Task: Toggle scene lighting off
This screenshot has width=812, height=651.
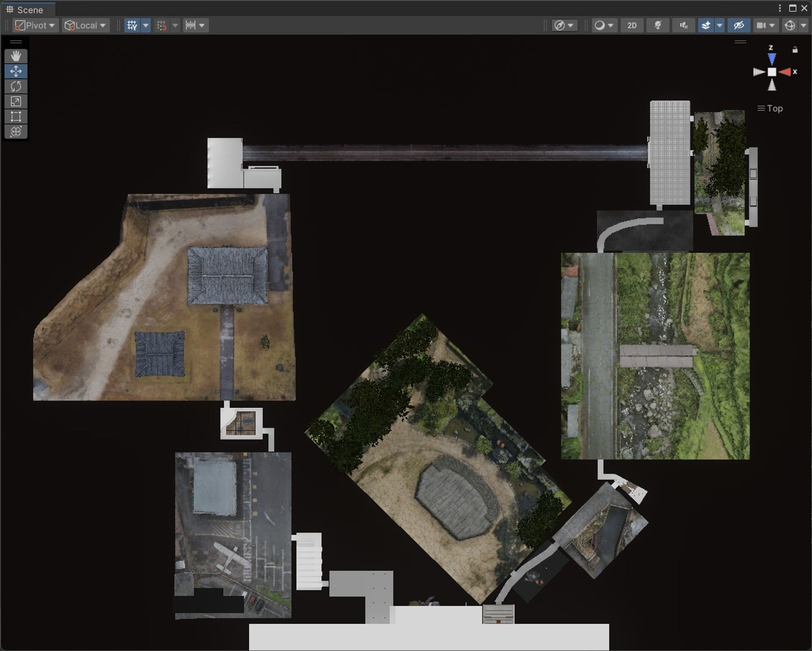Action: click(x=658, y=26)
